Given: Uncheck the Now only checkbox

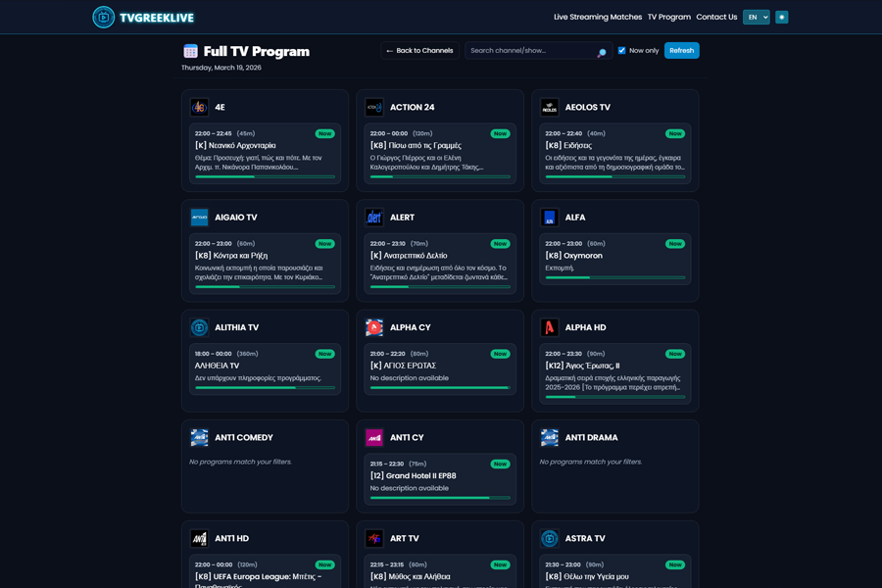Looking at the screenshot, I should point(621,50).
